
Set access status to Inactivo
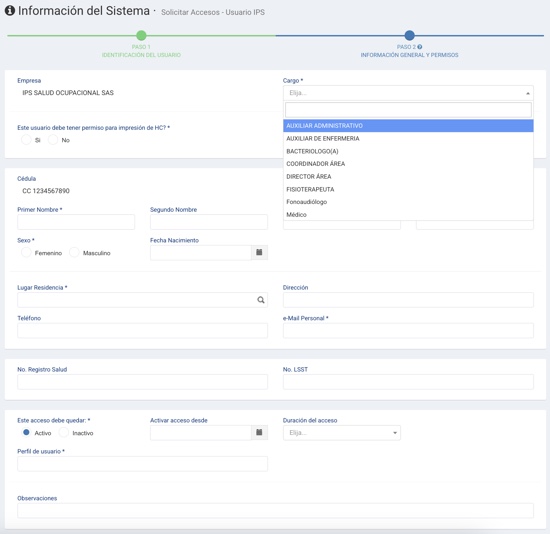64,432
